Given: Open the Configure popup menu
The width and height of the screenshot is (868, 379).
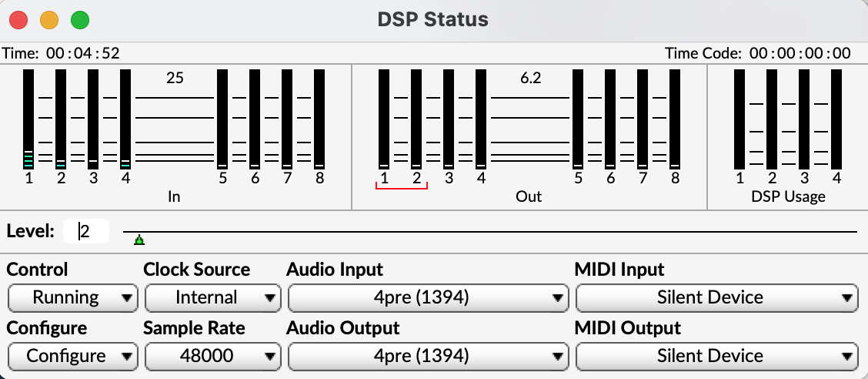Looking at the screenshot, I should pyautogui.click(x=72, y=356).
